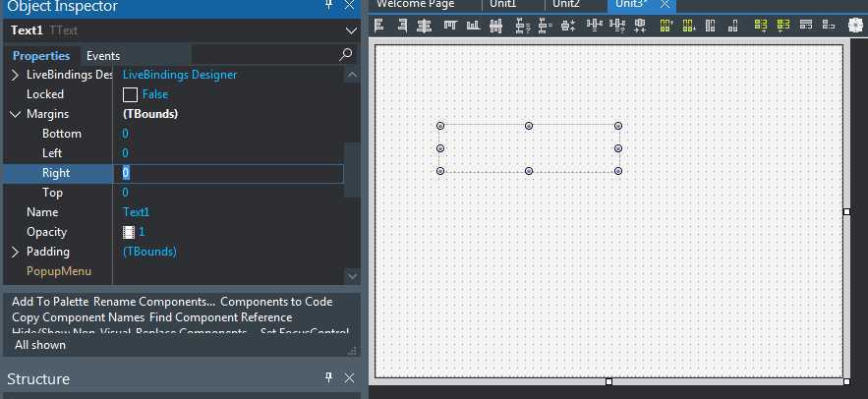Click the All shown status text
This screenshot has width=868, height=399.
coord(40,345)
